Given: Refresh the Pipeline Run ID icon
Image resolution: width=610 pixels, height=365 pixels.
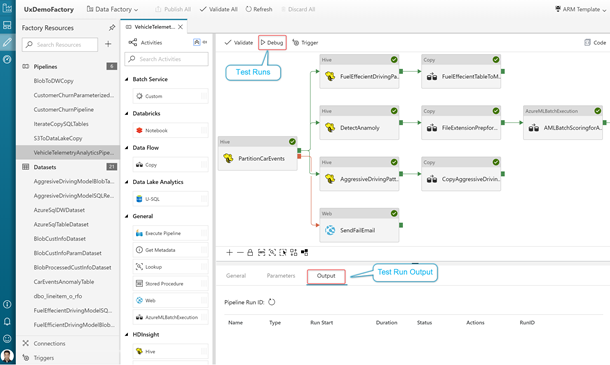Looking at the screenshot, I should click(x=272, y=302).
